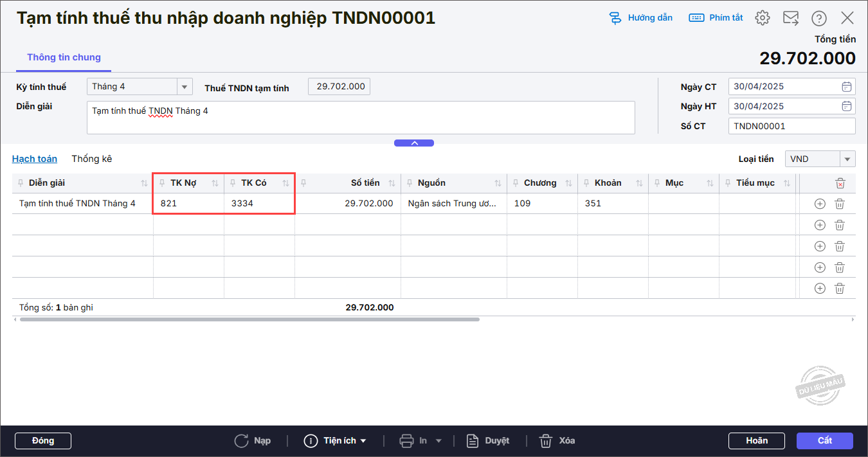Open calendar picker for Ngày HT
Screen dimensions: 868x457
point(847,107)
